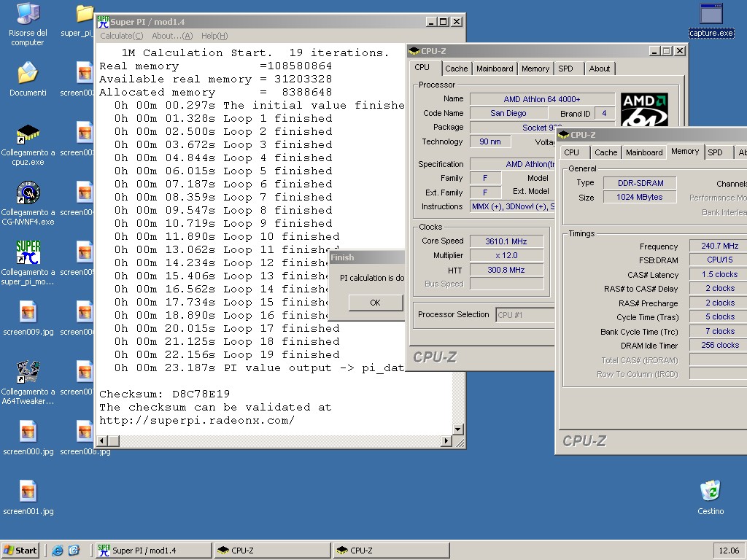
Task: Click the Bank Cycle Time value 7 clocks
Action: (x=719, y=331)
